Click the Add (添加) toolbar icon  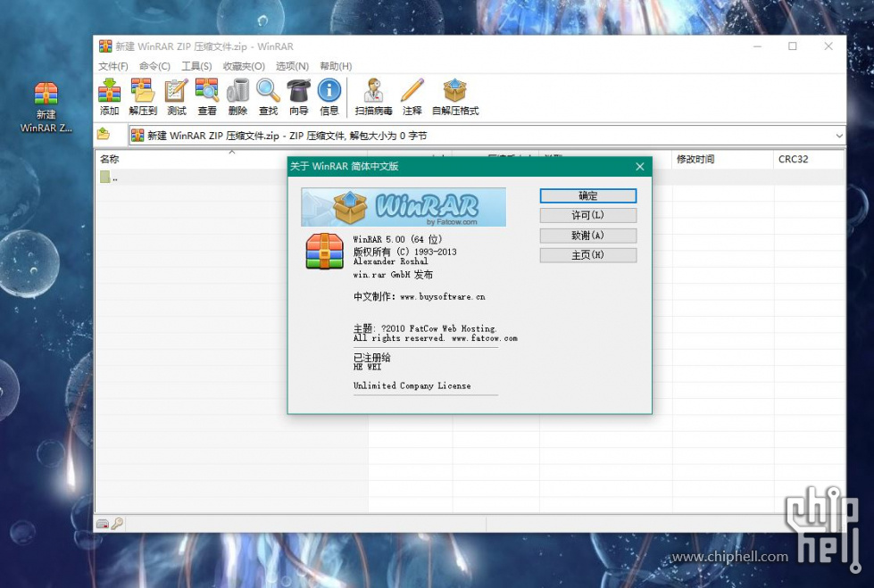[109, 97]
